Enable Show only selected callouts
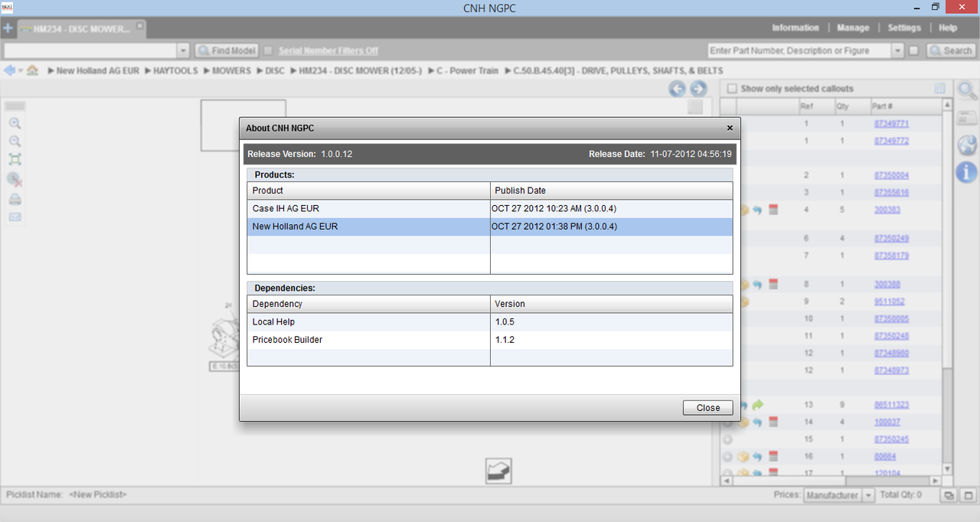This screenshot has height=522, width=980. click(x=732, y=89)
